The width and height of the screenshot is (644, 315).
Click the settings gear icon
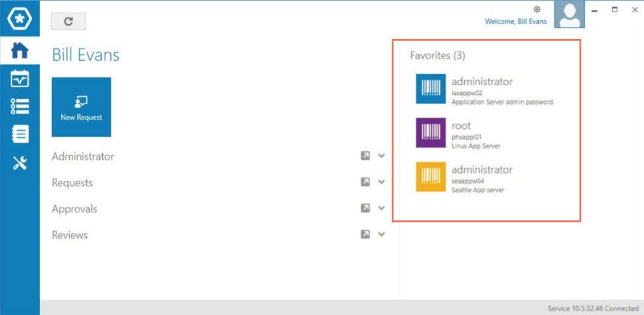tap(537, 9)
